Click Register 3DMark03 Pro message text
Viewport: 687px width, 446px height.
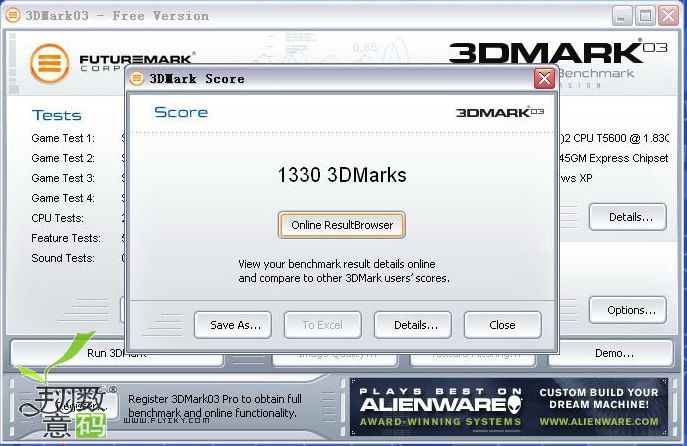pos(215,406)
